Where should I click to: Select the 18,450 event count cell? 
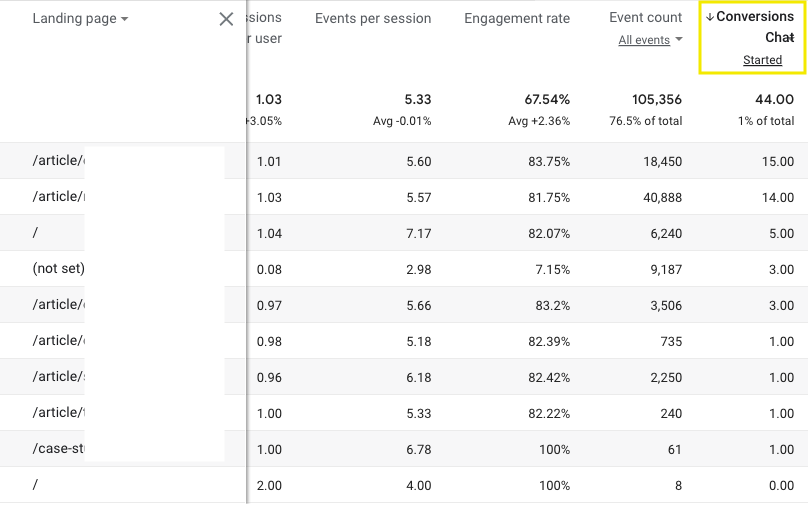coord(655,161)
